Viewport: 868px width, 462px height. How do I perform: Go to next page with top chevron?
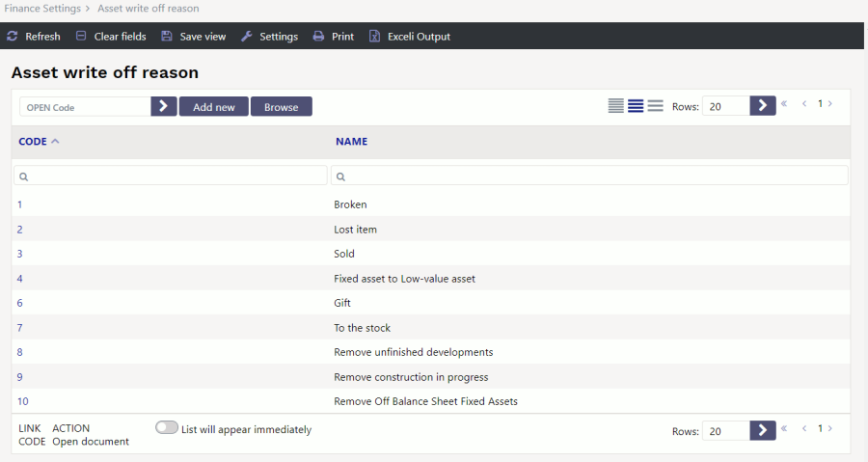(x=829, y=103)
